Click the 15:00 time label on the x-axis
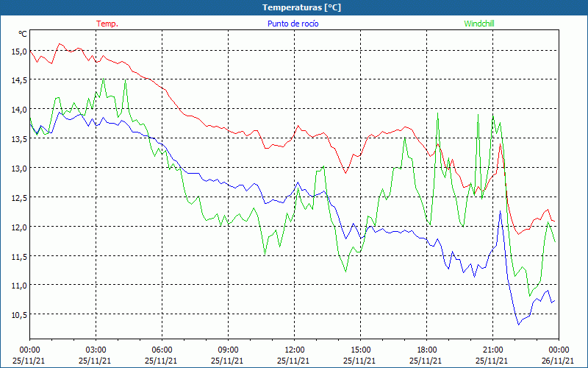 [x=360, y=350]
